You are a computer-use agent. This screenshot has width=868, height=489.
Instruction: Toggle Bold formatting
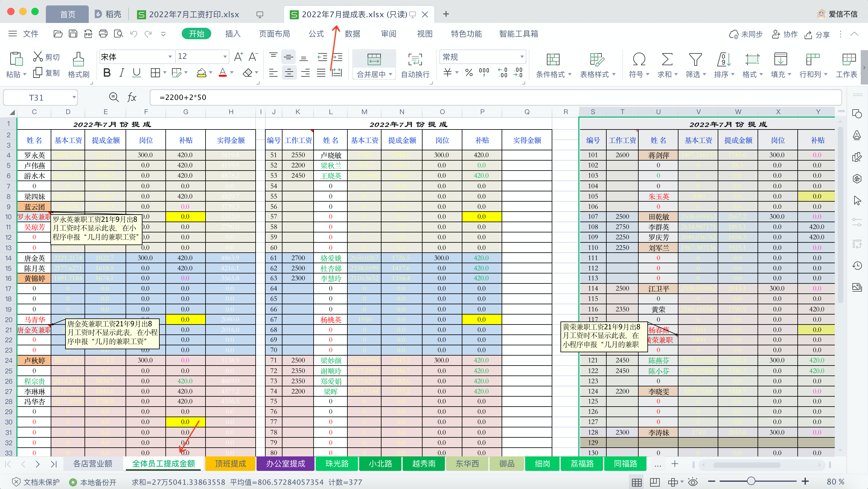(x=107, y=72)
